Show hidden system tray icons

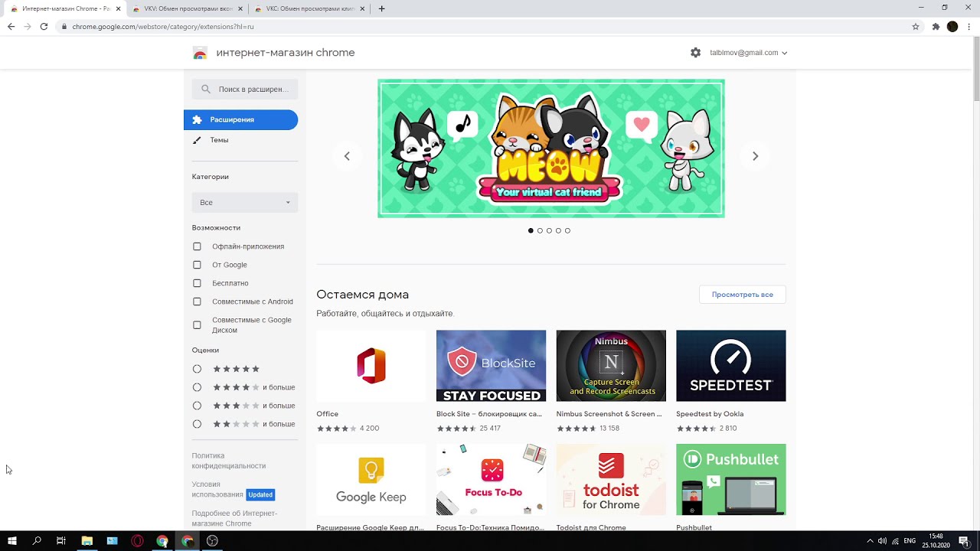[870, 541]
